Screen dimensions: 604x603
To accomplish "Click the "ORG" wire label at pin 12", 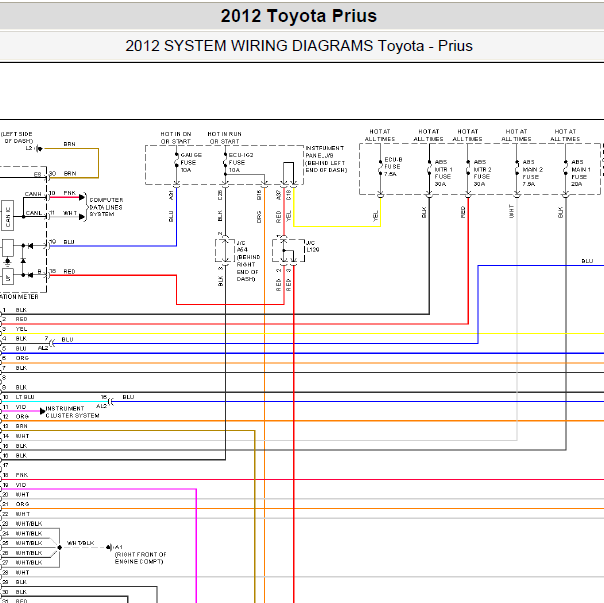I will click(x=22, y=417).
